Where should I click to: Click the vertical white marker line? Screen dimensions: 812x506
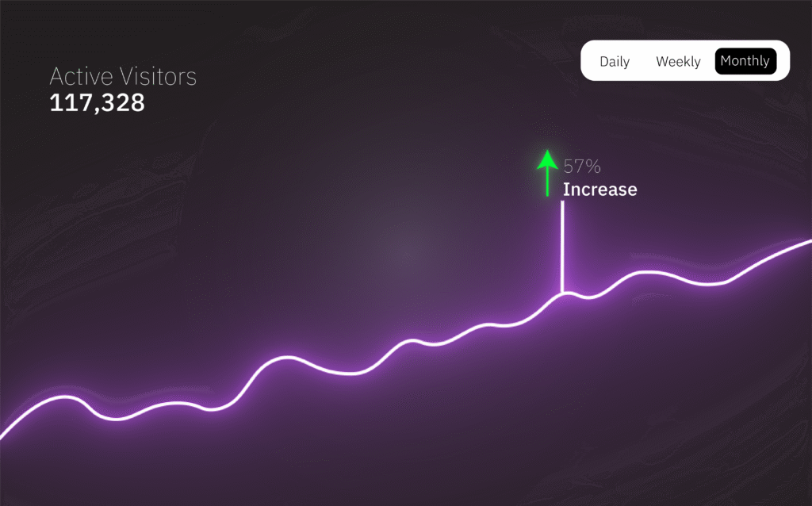pos(562,247)
